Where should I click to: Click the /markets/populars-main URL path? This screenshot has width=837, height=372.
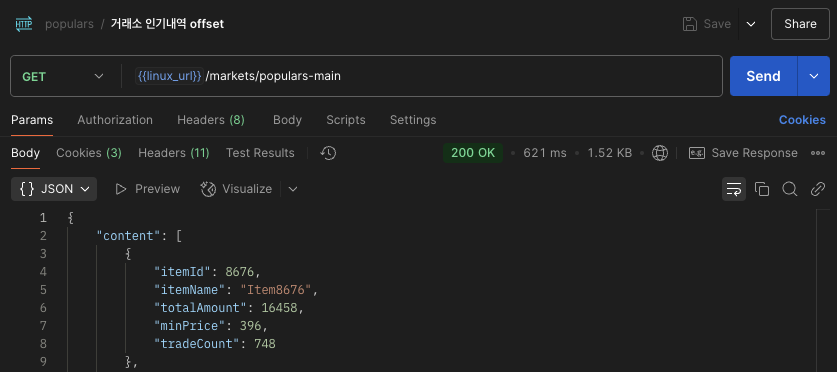point(273,76)
